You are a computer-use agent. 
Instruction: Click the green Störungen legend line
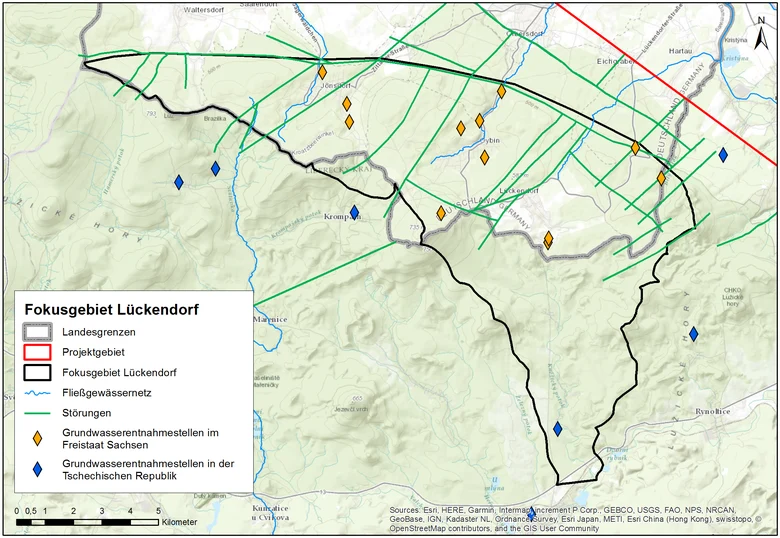click(37, 413)
